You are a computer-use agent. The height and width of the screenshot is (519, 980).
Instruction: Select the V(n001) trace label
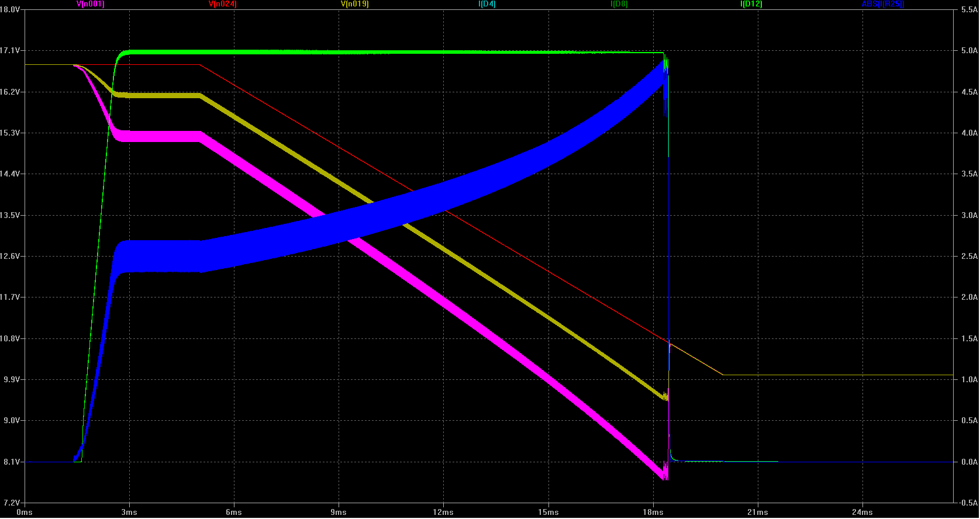coord(91,4)
